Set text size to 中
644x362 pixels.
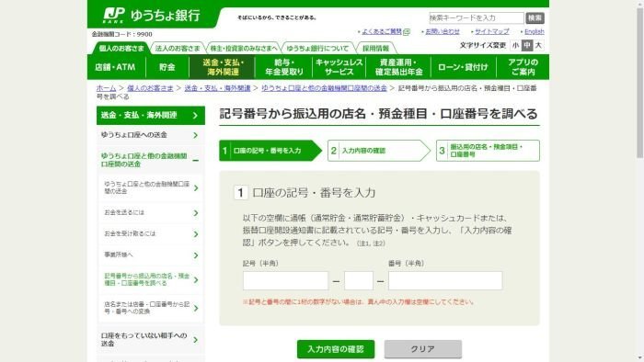527,45
